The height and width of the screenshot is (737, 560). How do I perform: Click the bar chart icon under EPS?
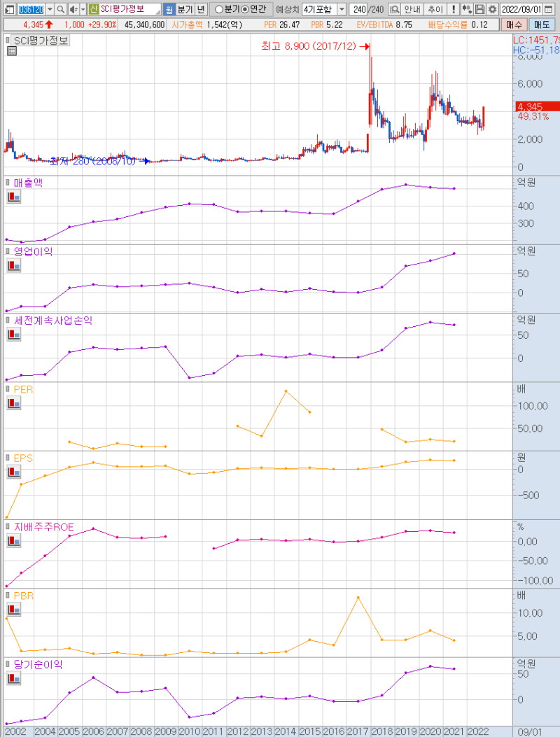[13, 472]
